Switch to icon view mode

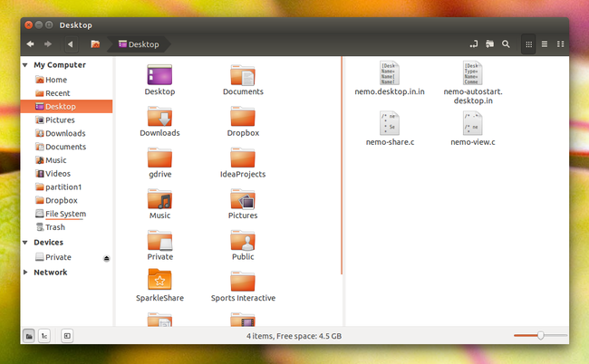click(528, 44)
